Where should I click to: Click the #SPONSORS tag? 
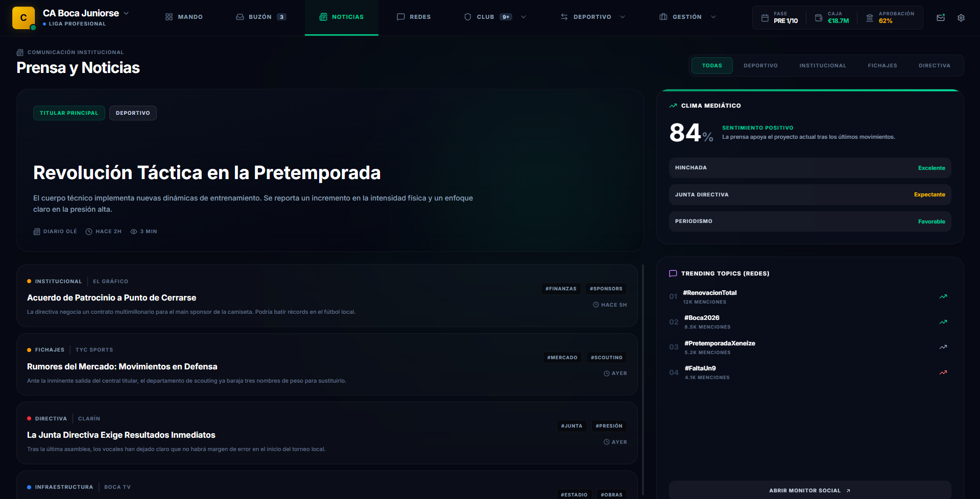tap(606, 289)
